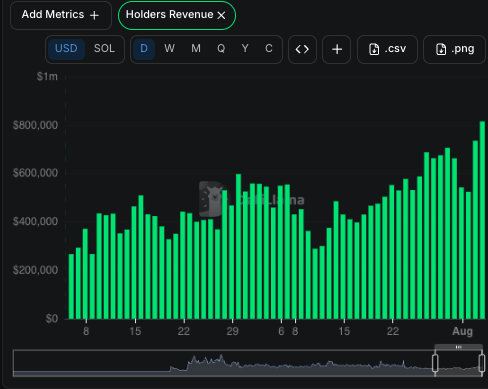
Task: Click inside the timeline overview minimap
Action: point(247,363)
